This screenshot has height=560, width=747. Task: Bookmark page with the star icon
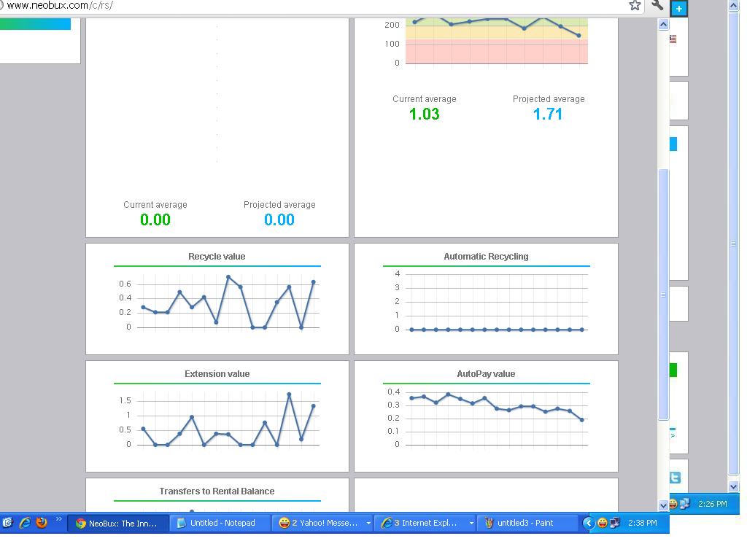(x=635, y=5)
